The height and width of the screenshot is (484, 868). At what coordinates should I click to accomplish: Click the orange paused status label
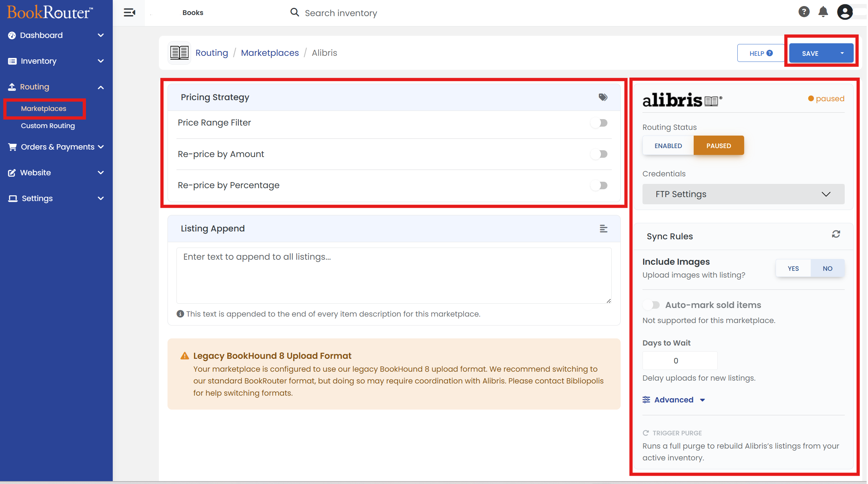(826, 98)
